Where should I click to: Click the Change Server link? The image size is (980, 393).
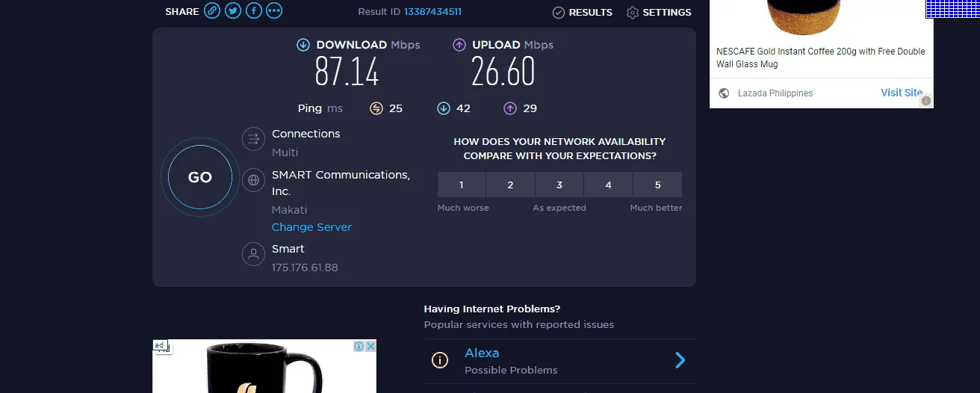click(311, 227)
